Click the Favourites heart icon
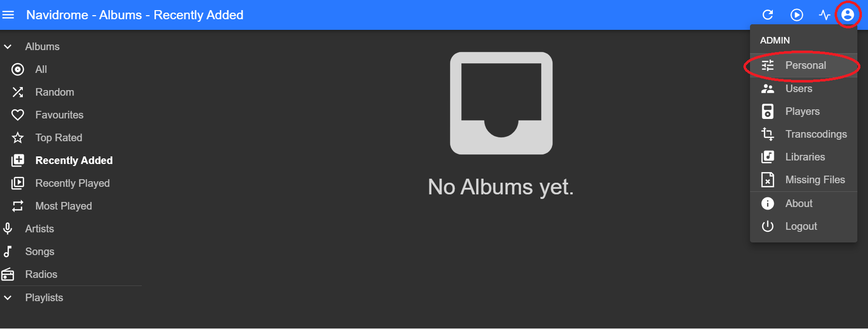This screenshot has width=868, height=329. (x=18, y=115)
